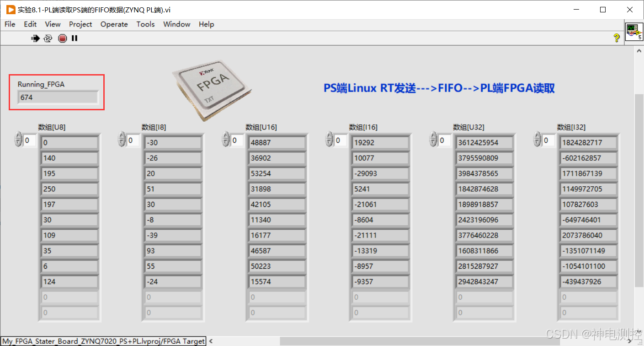The height and width of the screenshot is (346, 644).
Task: Click the Running_FPGA indicator showing 674
Action: (58, 97)
